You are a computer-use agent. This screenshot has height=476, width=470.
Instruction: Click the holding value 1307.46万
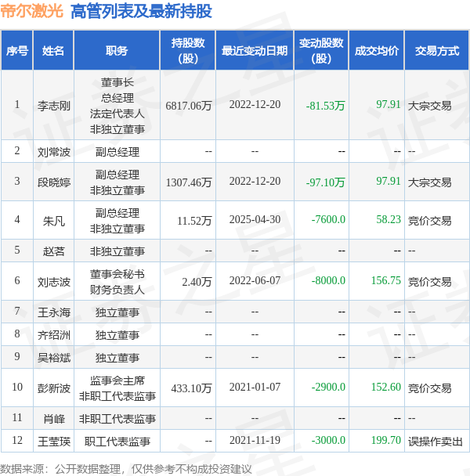[x=189, y=182]
